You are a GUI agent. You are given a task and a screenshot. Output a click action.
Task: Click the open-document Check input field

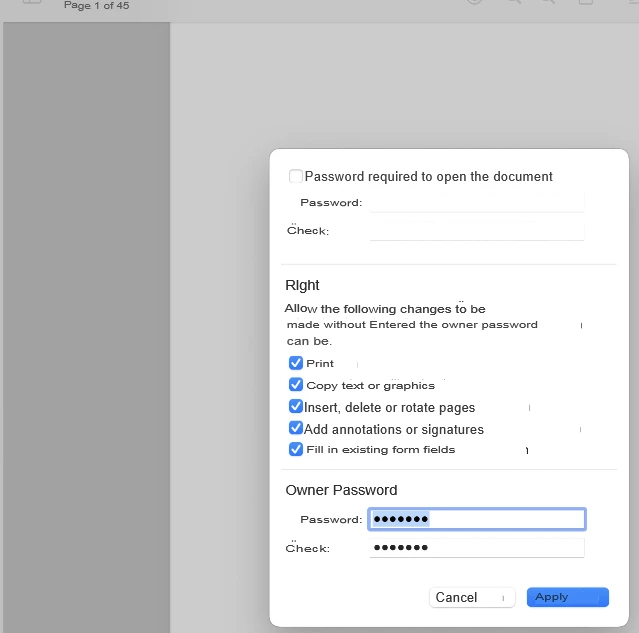pos(477,231)
